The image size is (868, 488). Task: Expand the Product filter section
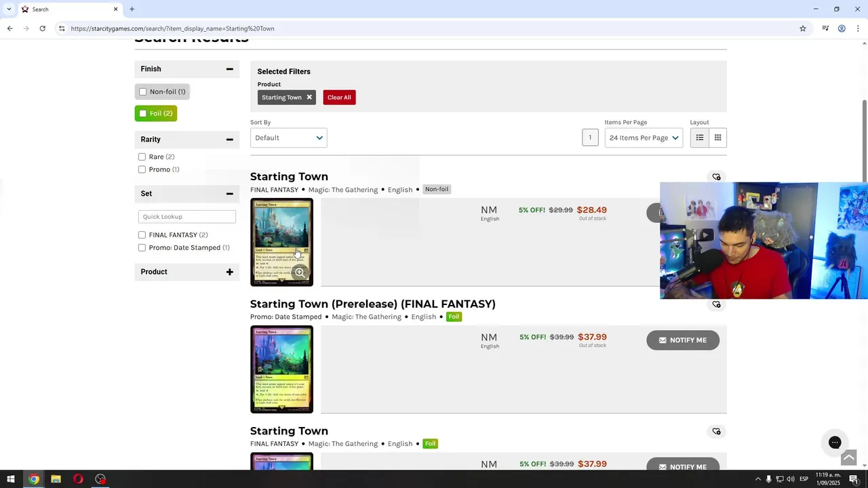coord(229,272)
